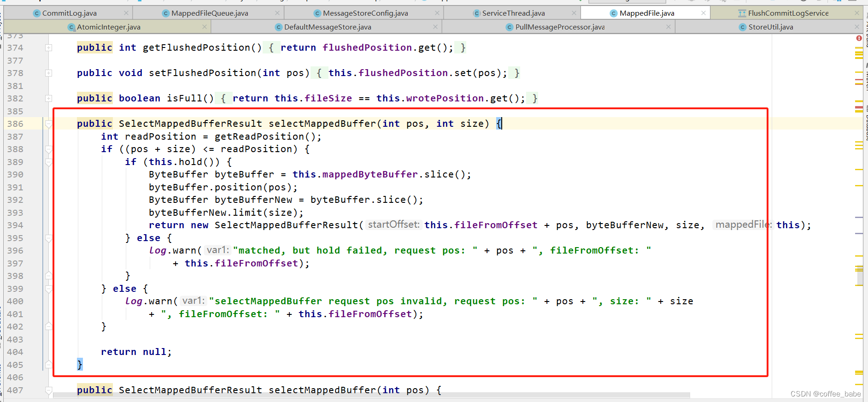Switch to the CommitLog.java tab
Screen dimensions: 868x402
coord(66,13)
